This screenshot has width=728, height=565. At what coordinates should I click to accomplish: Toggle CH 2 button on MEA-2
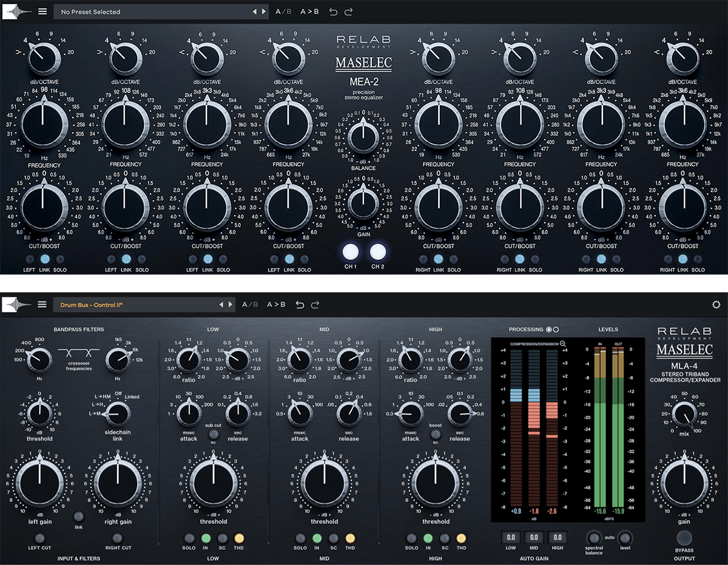378,252
